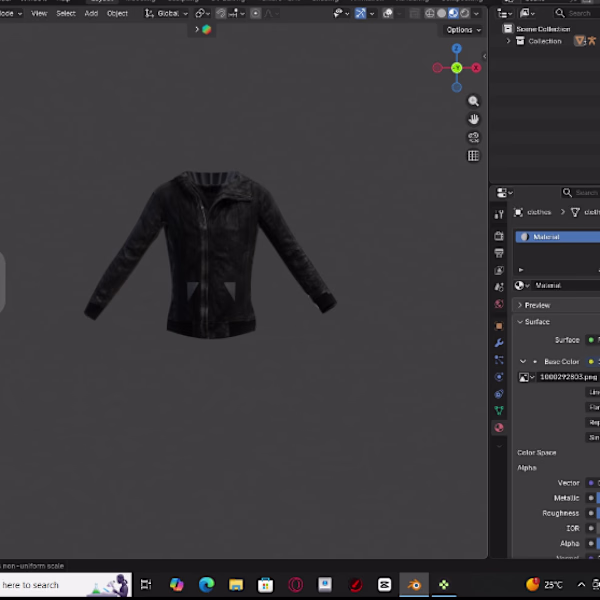This screenshot has width=600, height=600.
Task: Click the blue Z axis on the navigation gizmo
Action: pos(457,48)
